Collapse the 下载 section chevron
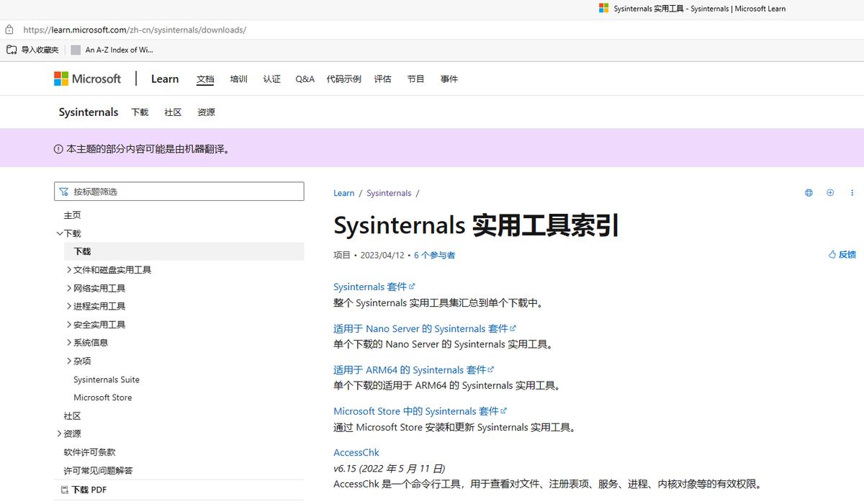The image size is (864, 504). pos(60,233)
